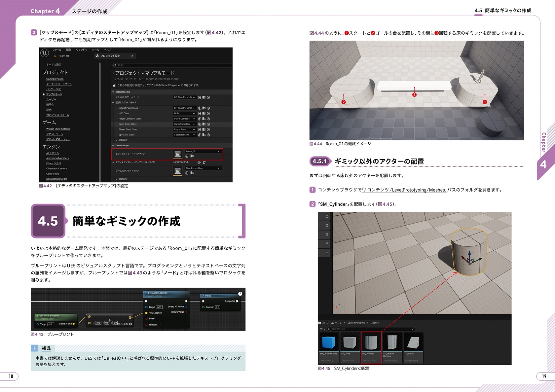Click the add icon for HUD Class

tap(208, 114)
